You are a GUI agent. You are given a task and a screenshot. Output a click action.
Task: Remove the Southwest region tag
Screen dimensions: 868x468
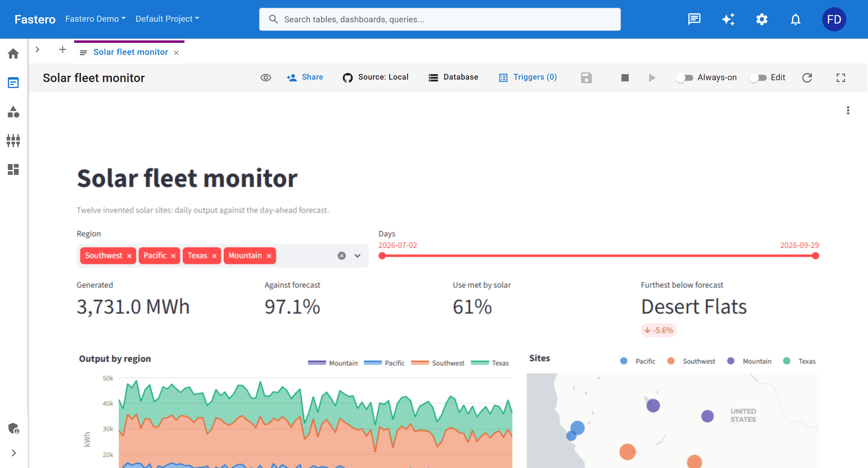tap(129, 256)
